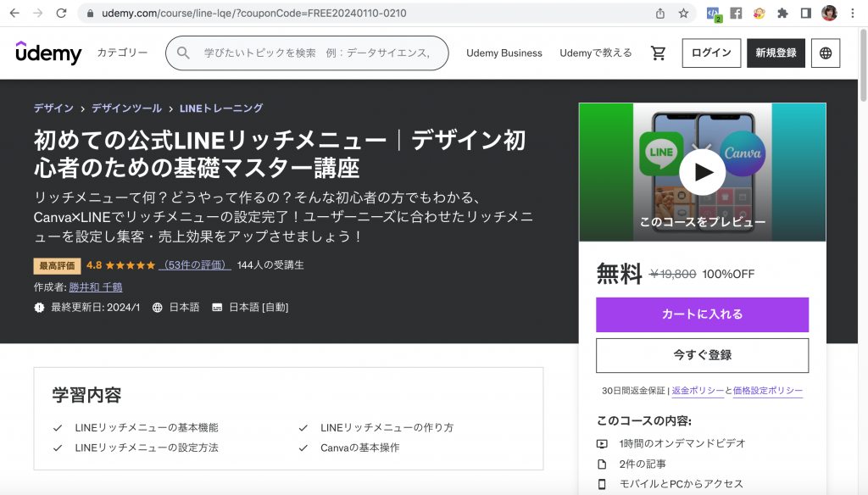Open the Chrome extensions puzzle menu
868x495 pixels.
pyautogui.click(x=782, y=14)
